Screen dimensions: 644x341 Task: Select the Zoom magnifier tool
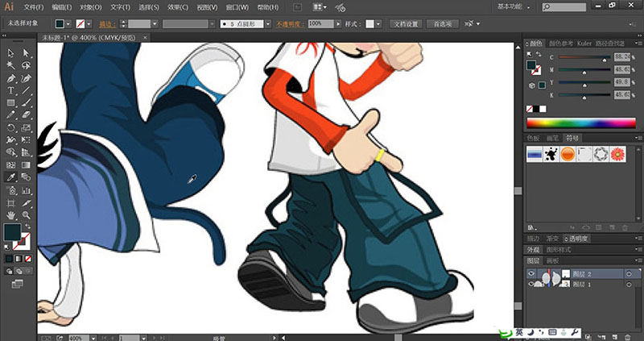click(26, 215)
